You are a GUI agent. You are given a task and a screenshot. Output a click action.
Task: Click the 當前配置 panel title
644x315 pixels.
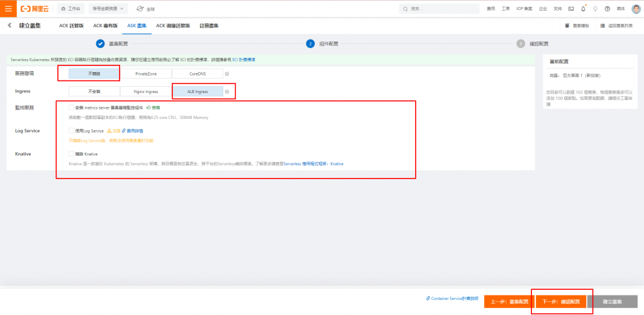(x=559, y=62)
